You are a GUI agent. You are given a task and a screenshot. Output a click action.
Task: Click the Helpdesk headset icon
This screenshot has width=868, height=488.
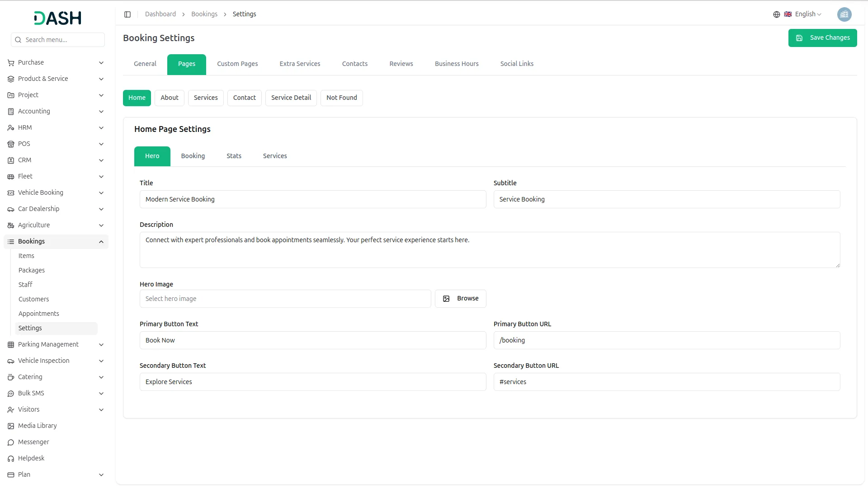pos(11,459)
